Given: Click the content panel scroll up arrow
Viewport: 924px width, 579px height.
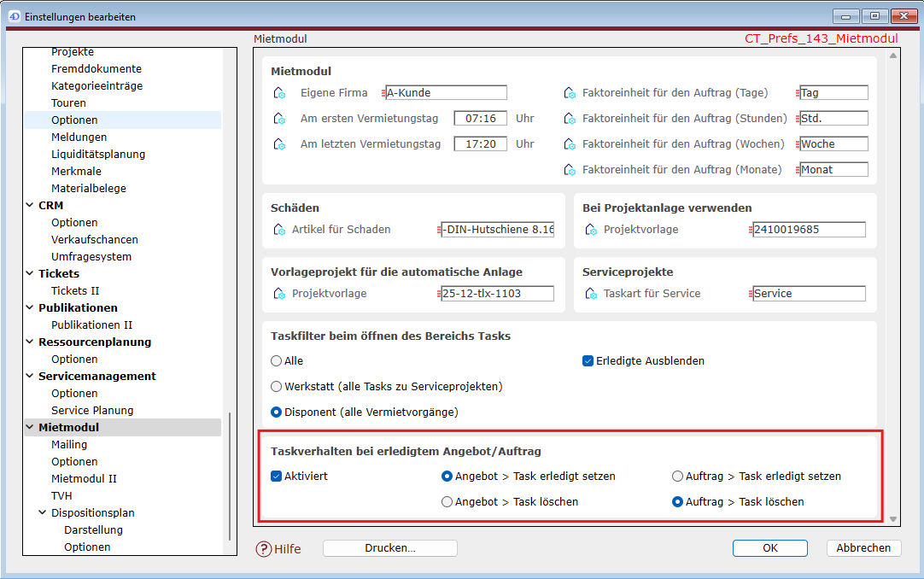Looking at the screenshot, I should click(892, 56).
